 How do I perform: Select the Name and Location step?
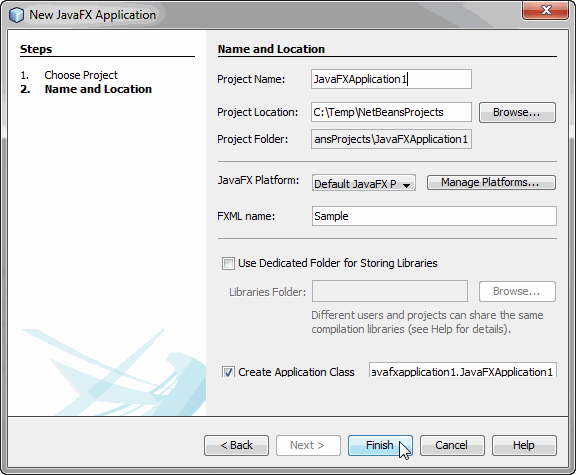[x=98, y=89]
